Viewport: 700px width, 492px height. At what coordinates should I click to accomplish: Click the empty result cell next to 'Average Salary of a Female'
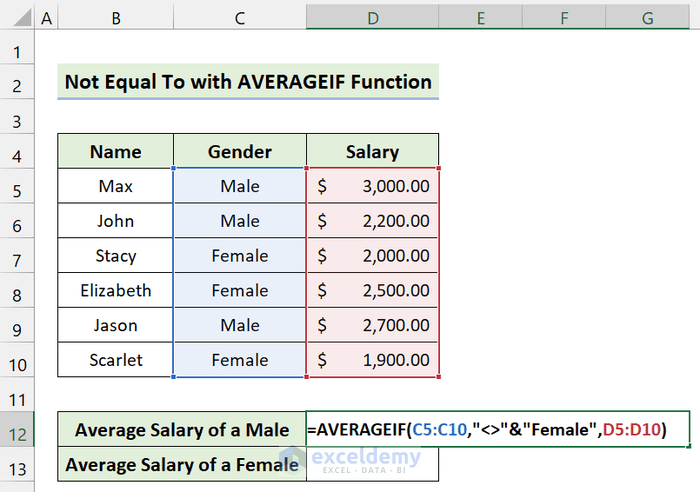point(372,465)
